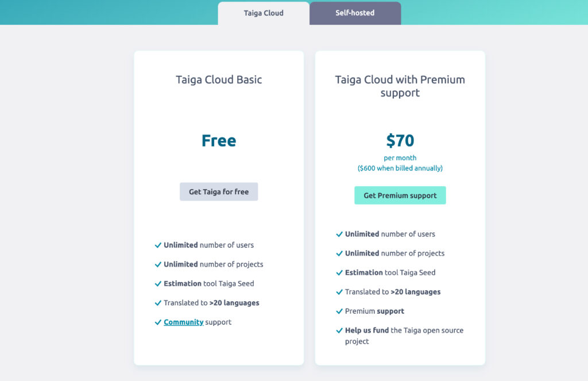Image resolution: width=588 pixels, height=381 pixels.
Task: Click the checkmark beside Estimation tool Taiga Seed in Basic
Action: tap(158, 283)
